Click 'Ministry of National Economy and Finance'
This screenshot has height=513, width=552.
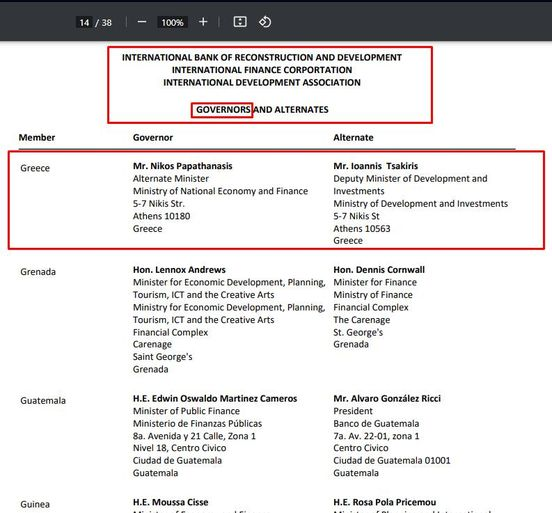point(220,191)
